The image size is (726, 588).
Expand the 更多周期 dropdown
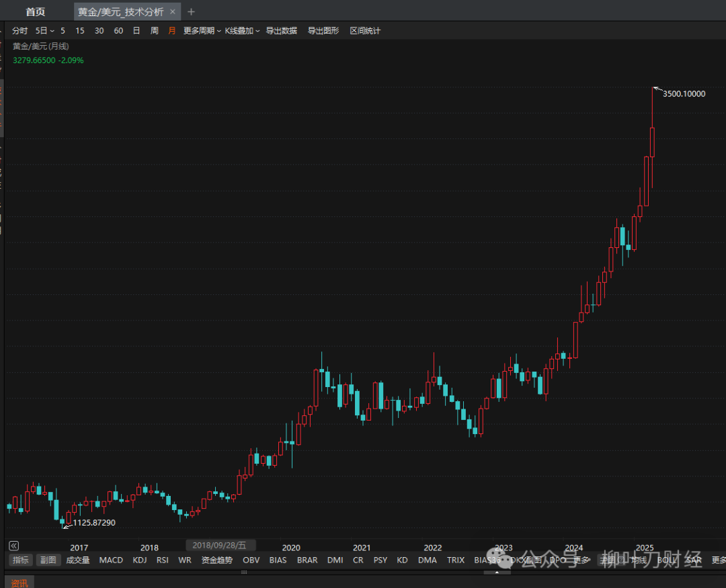[x=202, y=30]
